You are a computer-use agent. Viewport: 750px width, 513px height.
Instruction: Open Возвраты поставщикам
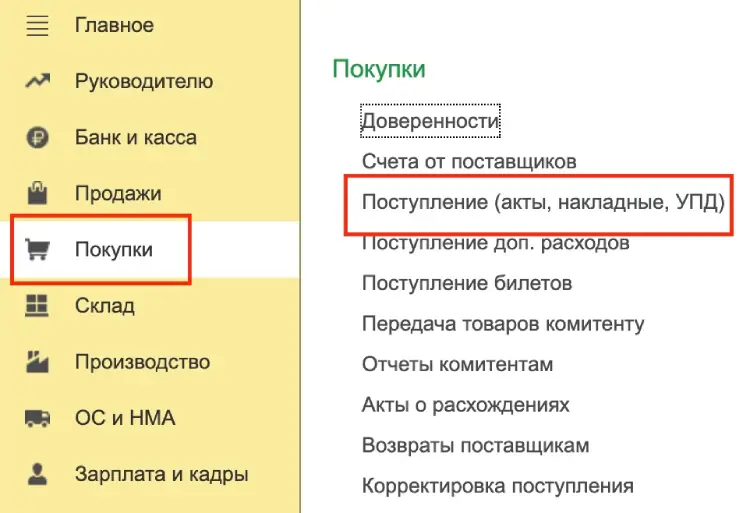475,446
